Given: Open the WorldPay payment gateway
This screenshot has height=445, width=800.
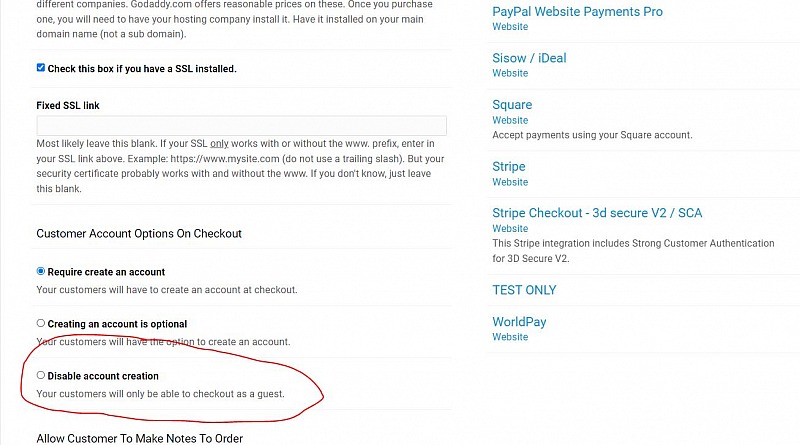Looking at the screenshot, I should [519, 322].
